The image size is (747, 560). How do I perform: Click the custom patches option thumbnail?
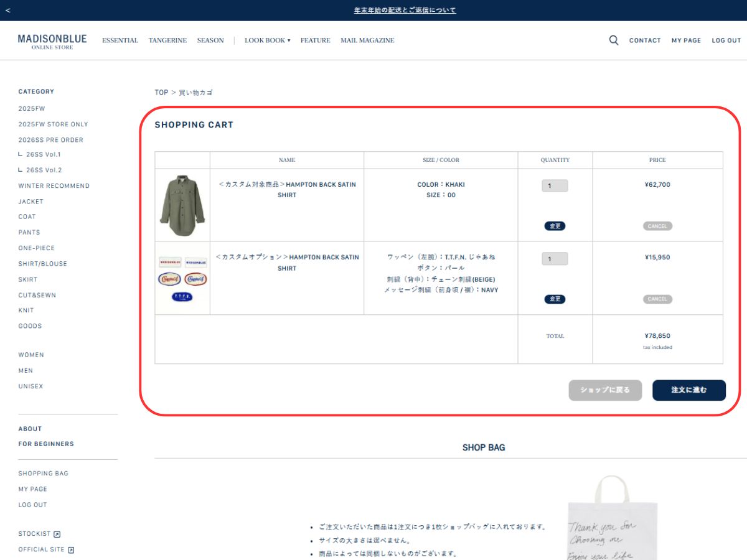click(182, 278)
